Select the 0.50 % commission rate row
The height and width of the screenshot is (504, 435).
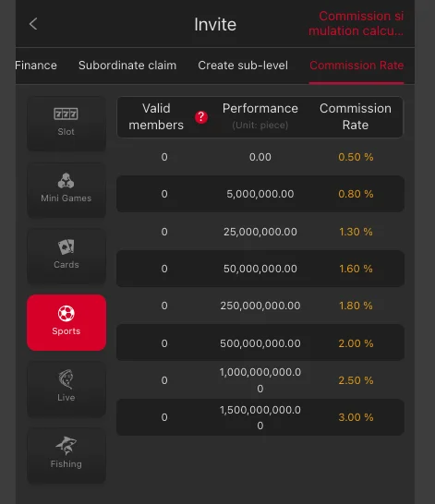[x=260, y=157]
